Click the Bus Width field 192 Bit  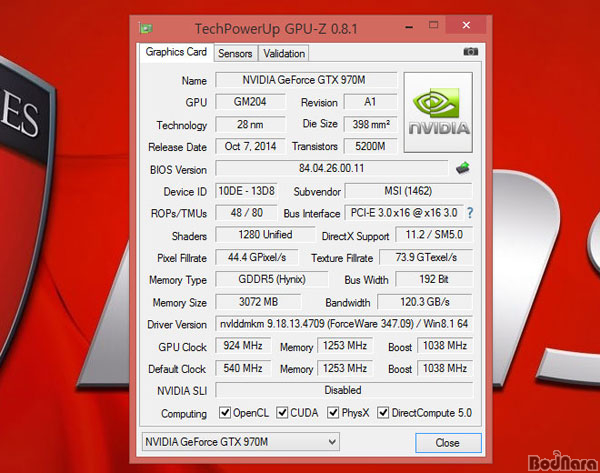[434, 279]
